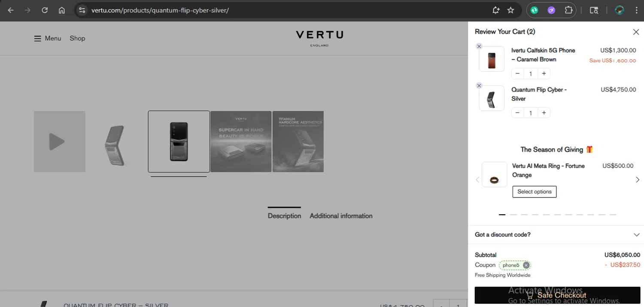
Task: Remove Ivertu Calfskin 5G Phone from cart
Action: [x=479, y=46]
